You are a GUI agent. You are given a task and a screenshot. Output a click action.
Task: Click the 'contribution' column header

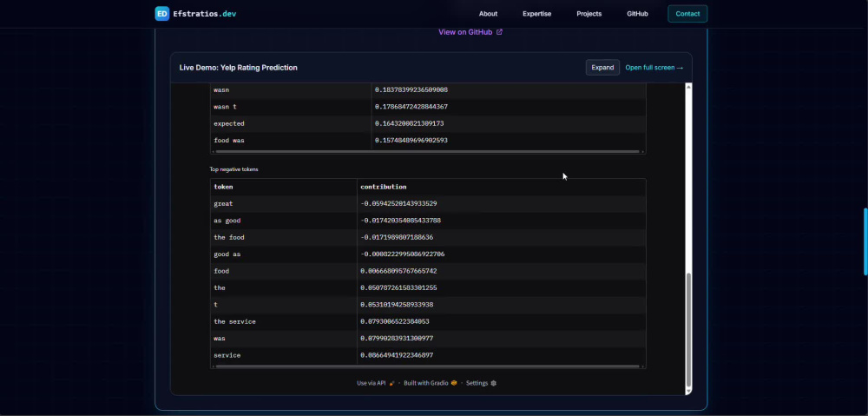tap(501, 187)
